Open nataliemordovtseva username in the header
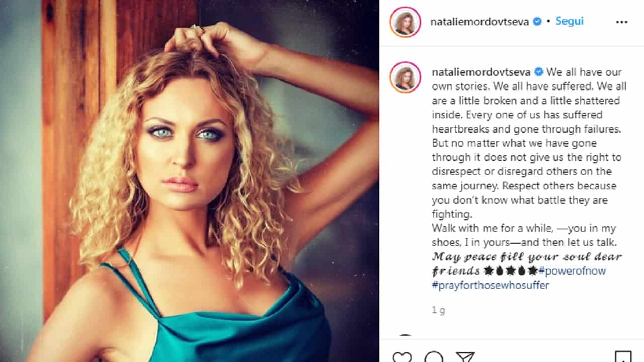Image resolution: width=644 pixels, height=362 pixels. coord(479,22)
